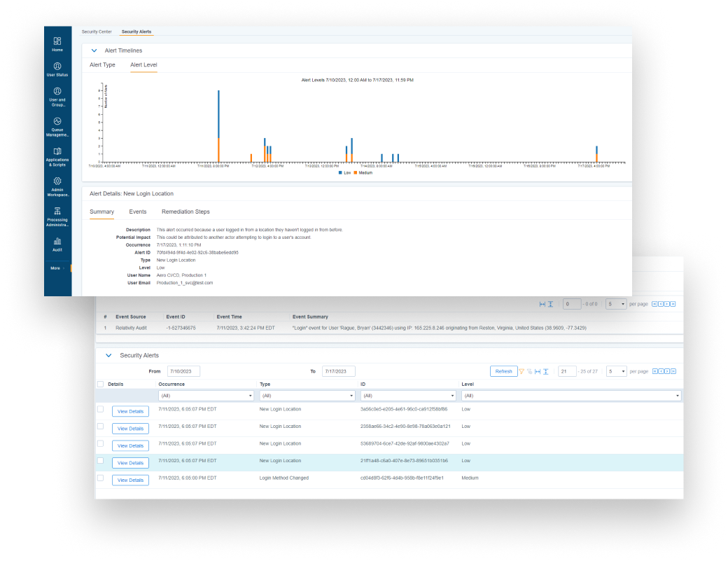The image size is (728, 561).
Task: Check the box for the Login Method Changed row
Action: click(100, 478)
